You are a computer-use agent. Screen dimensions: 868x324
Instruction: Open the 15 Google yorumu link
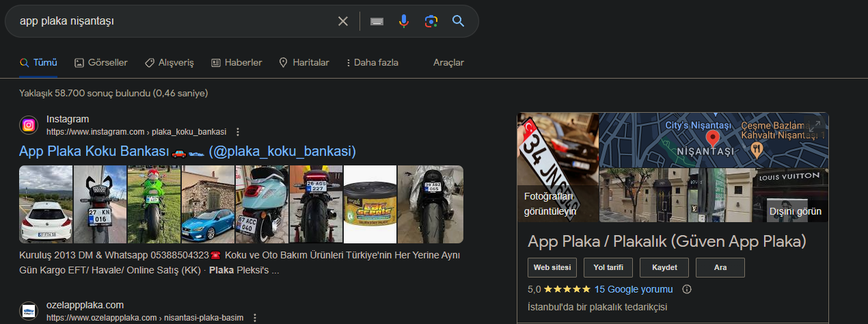tap(634, 289)
